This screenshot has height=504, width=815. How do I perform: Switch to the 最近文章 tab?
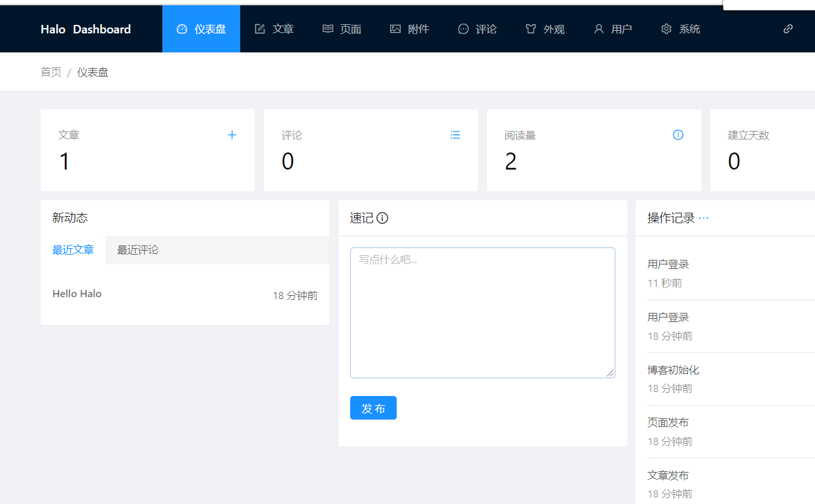click(73, 250)
